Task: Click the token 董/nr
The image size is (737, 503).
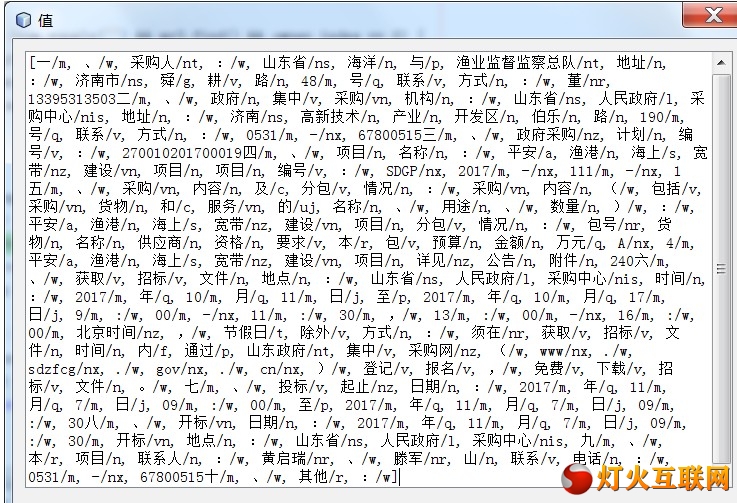Action: pyautogui.click(x=588, y=81)
